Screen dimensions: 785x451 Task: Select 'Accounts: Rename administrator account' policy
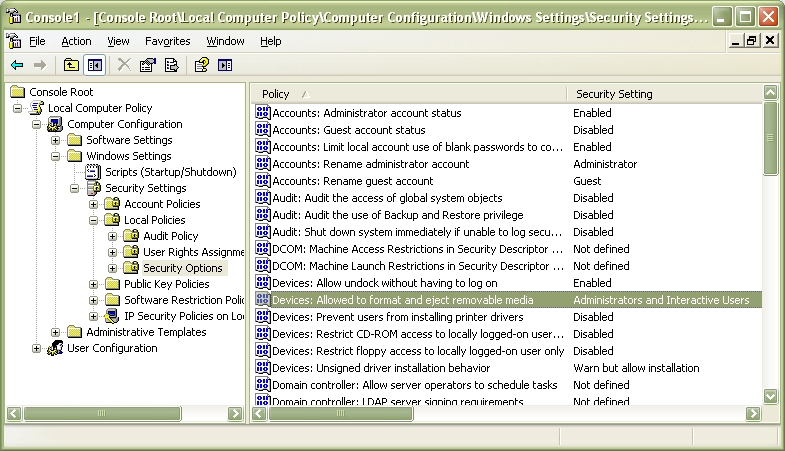coord(370,164)
